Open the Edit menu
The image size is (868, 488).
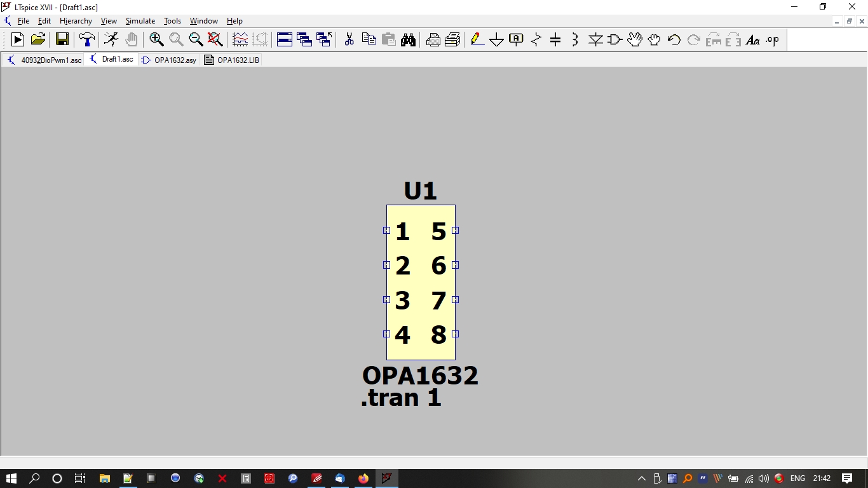44,21
